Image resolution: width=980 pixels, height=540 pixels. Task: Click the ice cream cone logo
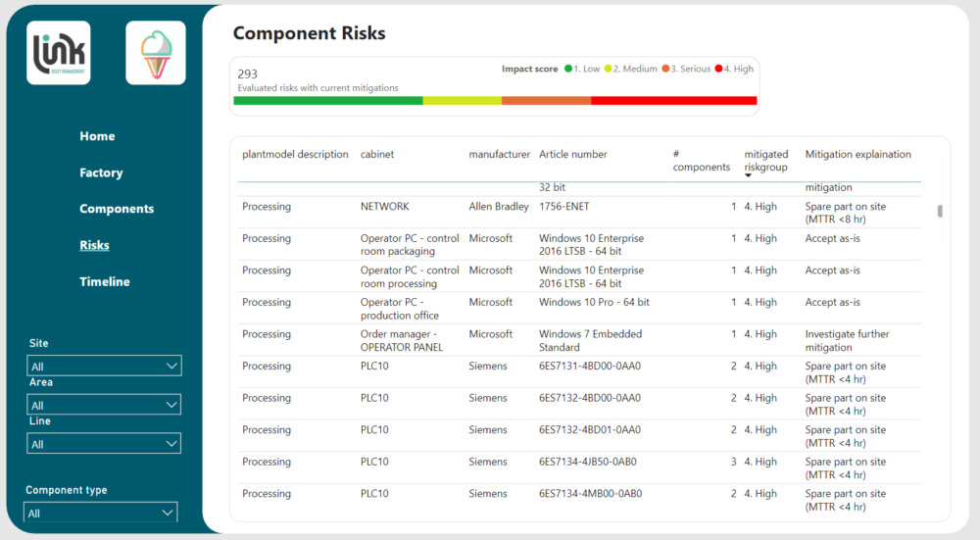pos(156,53)
